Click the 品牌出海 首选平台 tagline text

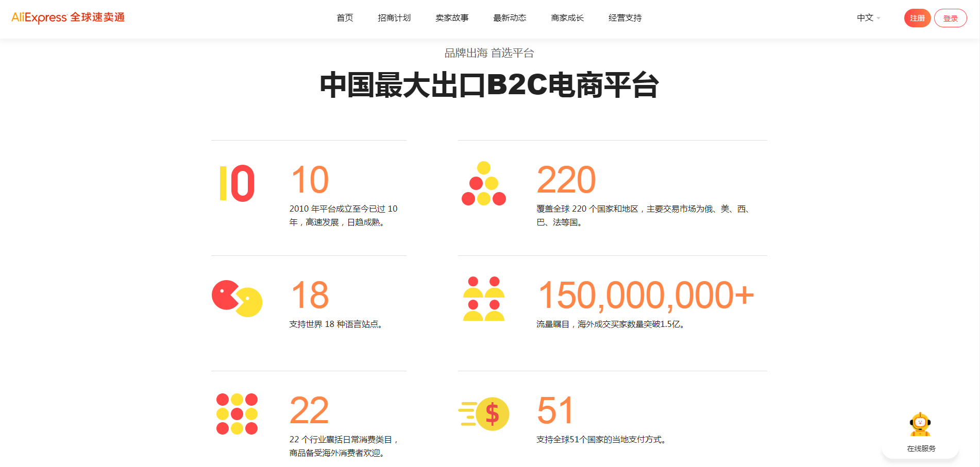point(489,53)
